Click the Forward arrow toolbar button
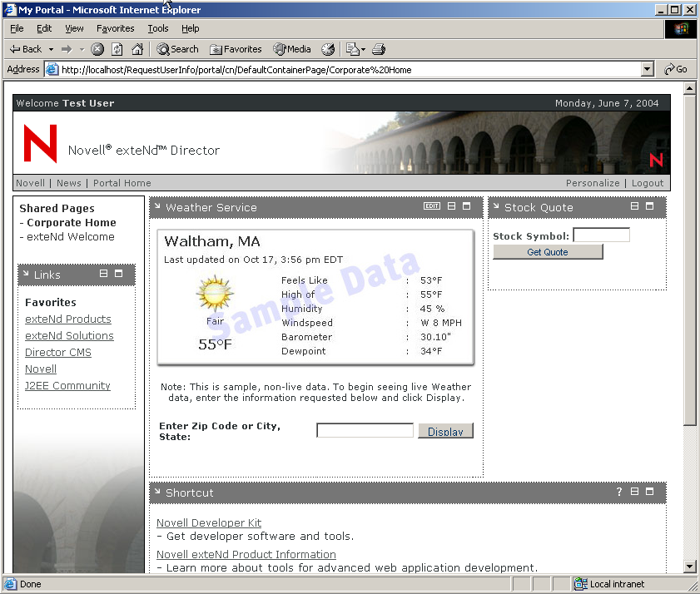This screenshot has width=700, height=594. (67, 49)
